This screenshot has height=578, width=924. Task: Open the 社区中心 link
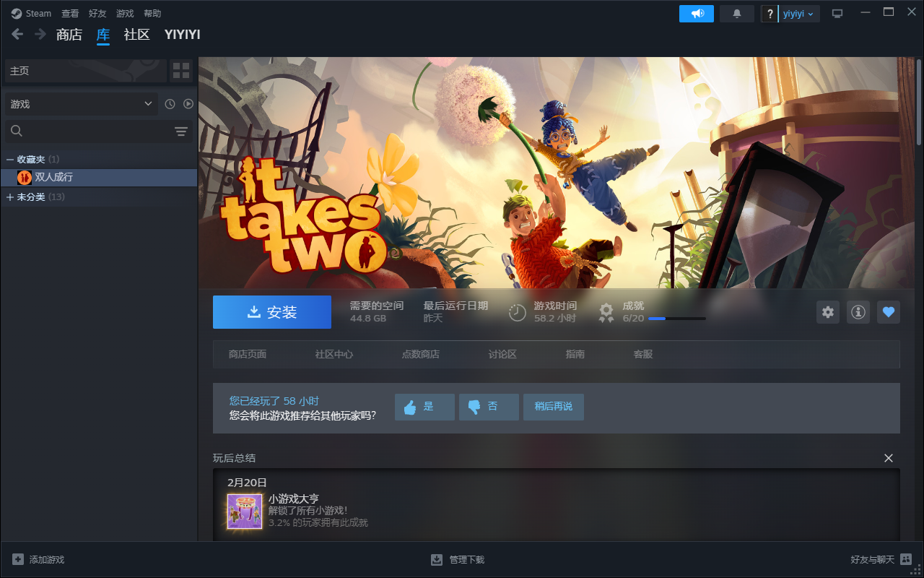pos(334,354)
